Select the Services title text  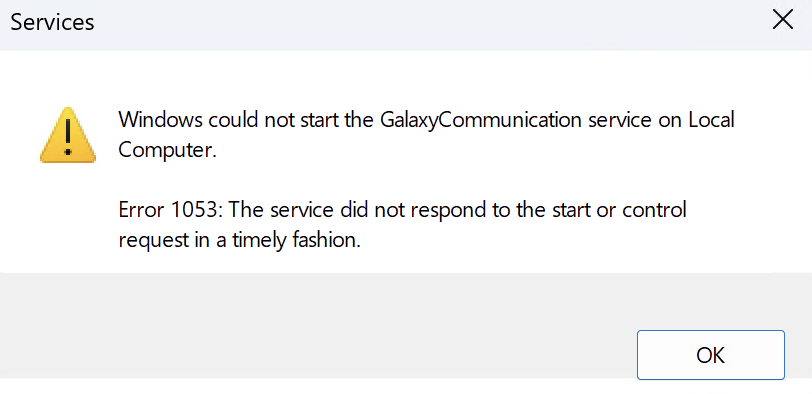[52, 22]
